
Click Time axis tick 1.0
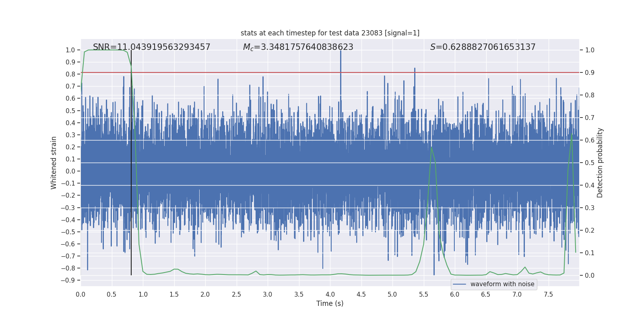pyautogui.click(x=143, y=294)
